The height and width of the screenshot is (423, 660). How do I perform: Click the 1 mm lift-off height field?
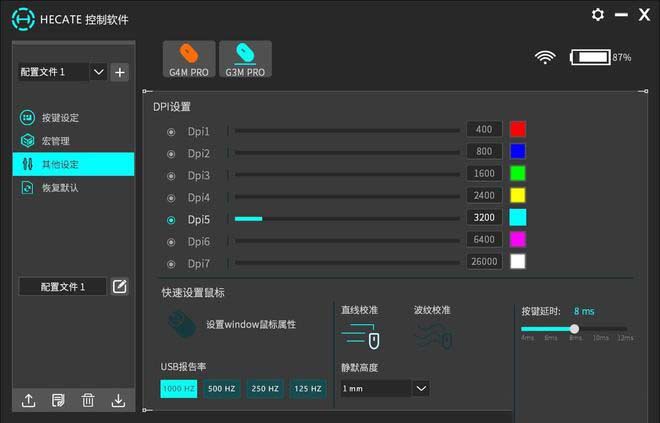click(x=376, y=388)
